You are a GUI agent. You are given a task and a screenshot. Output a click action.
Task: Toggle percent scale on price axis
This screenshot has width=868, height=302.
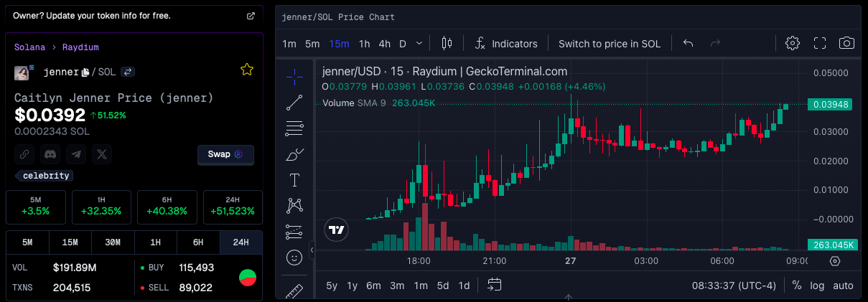tap(796, 286)
